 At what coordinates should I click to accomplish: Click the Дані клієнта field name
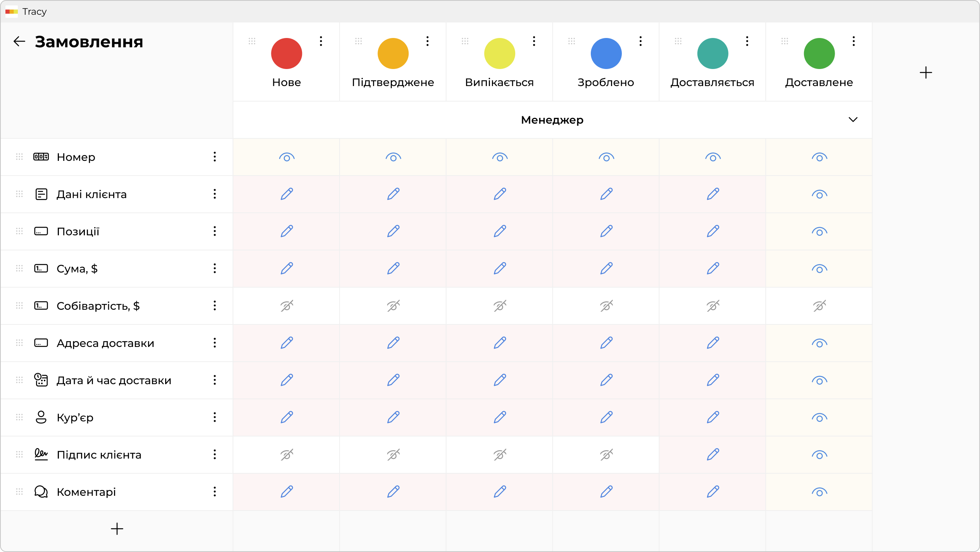pyautogui.click(x=91, y=194)
